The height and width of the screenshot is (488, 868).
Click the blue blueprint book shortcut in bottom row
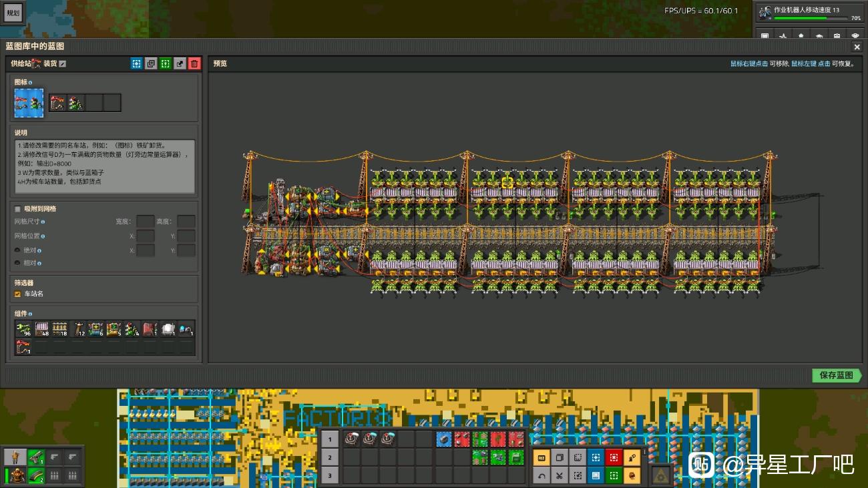pos(596,475)
